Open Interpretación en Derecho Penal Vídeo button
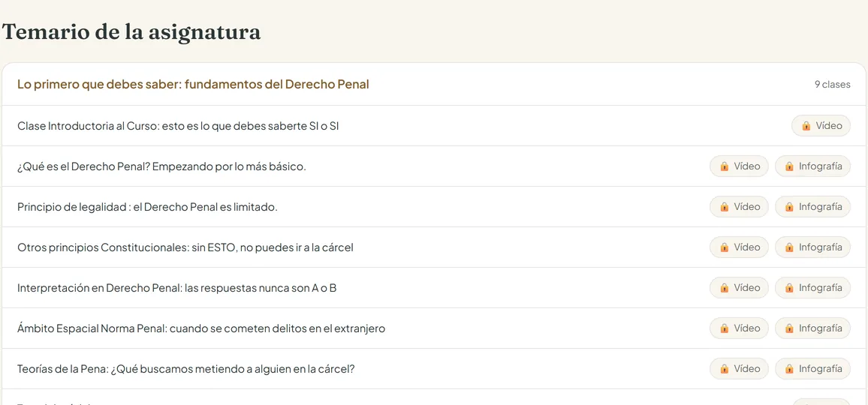 tap(739, 288)
